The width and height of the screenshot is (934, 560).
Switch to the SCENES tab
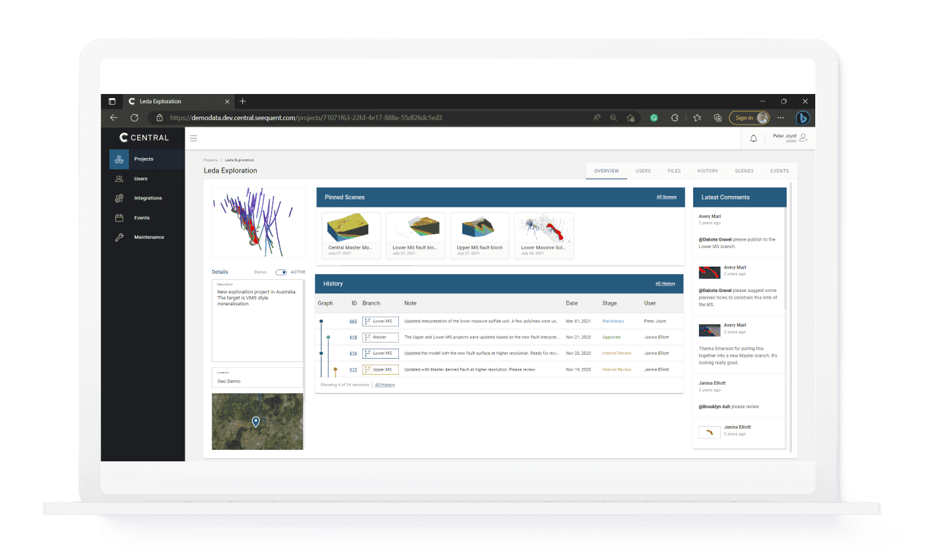click(x=744, y=171)
